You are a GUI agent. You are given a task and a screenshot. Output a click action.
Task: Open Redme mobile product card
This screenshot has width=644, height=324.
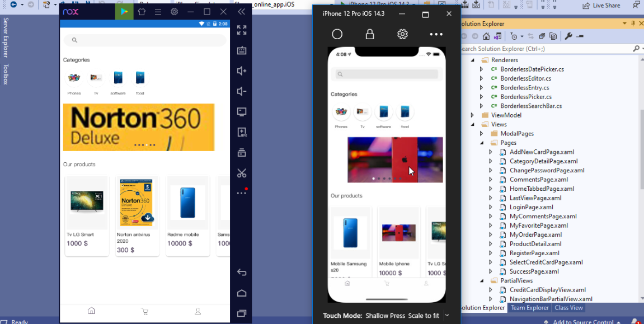pos(187,216)
